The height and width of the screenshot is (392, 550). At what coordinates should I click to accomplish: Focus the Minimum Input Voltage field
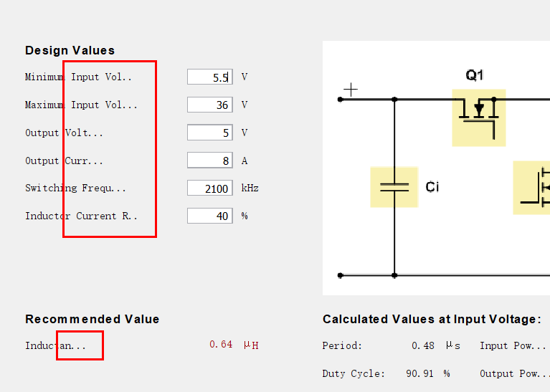(209, 77)
